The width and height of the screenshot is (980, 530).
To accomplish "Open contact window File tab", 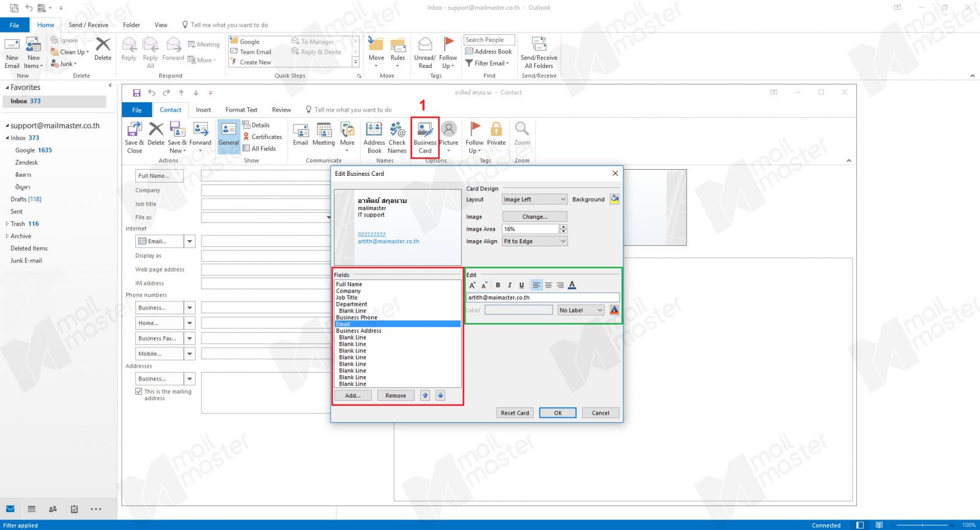I will [x=137, y=110].
